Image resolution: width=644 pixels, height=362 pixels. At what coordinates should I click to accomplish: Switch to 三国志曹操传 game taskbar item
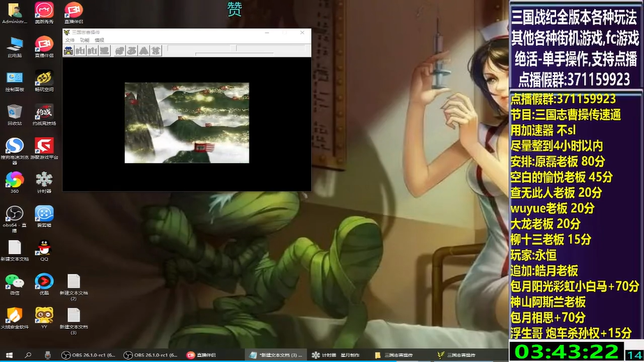(457, 355)
